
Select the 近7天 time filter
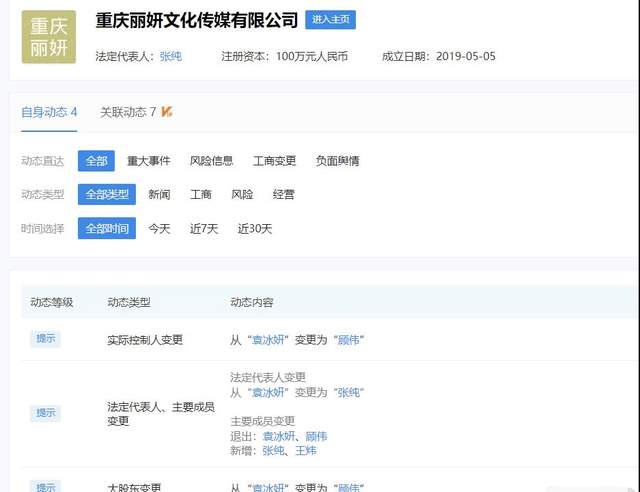click(x=204, y=229)
